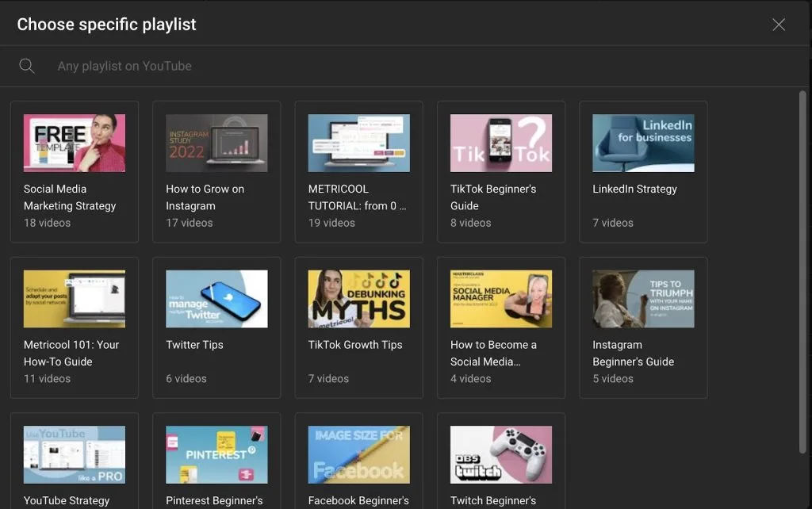This screenshot has height=509, width=812.
Task: Pick the YouTube like a PRO thumbnail
Action: (x=74, y=454)
